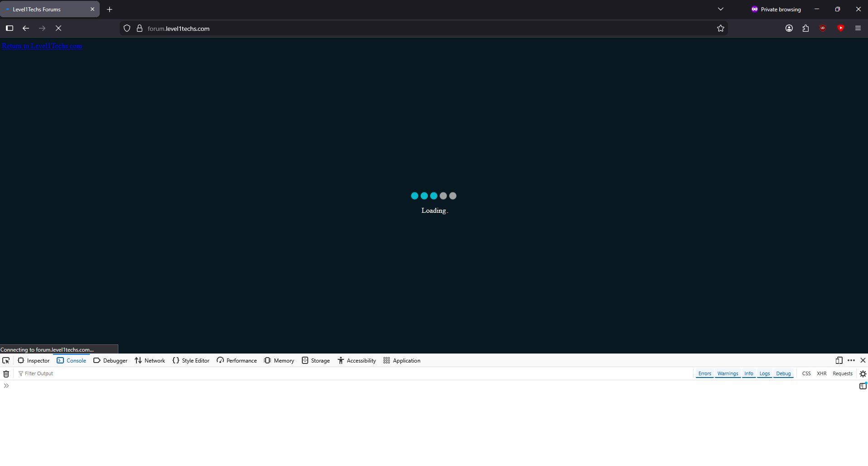Viewport: 868px width, 466px height.
Task: Switch to the Network tab
Action: pos(150,361)
